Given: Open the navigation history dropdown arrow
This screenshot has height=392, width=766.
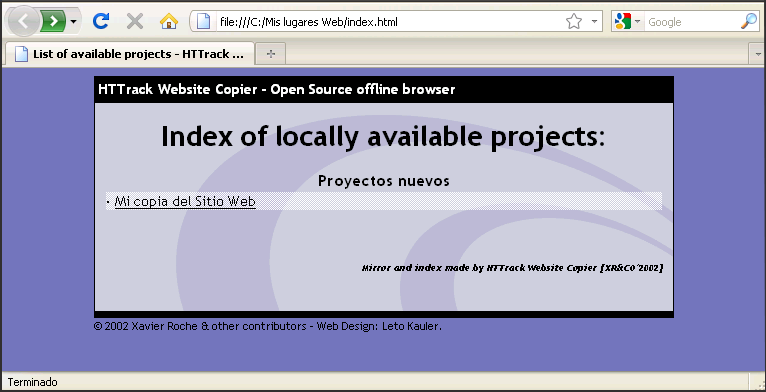Looking at the screenshot, I should click(x=73, y=22).
